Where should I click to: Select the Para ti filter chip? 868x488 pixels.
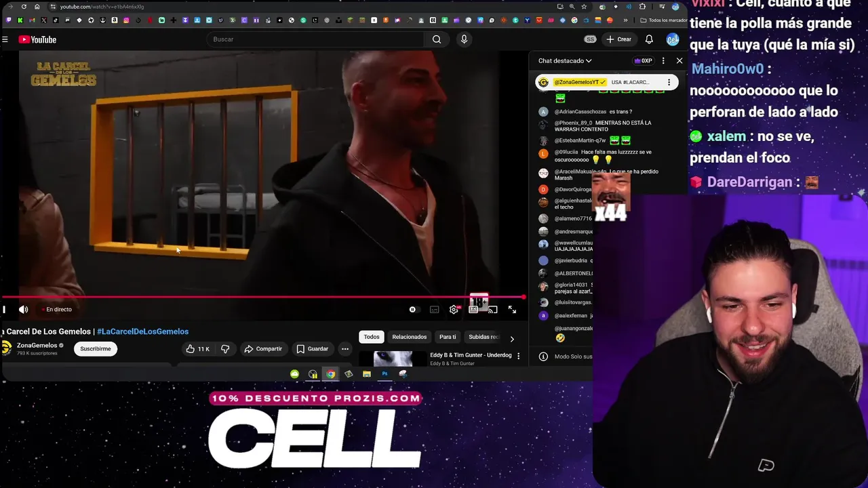point(448,337)
